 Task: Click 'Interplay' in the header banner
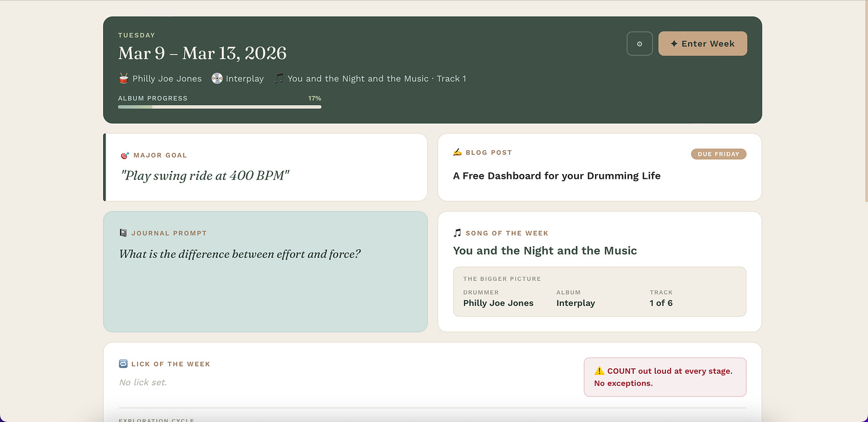(244, 78)
